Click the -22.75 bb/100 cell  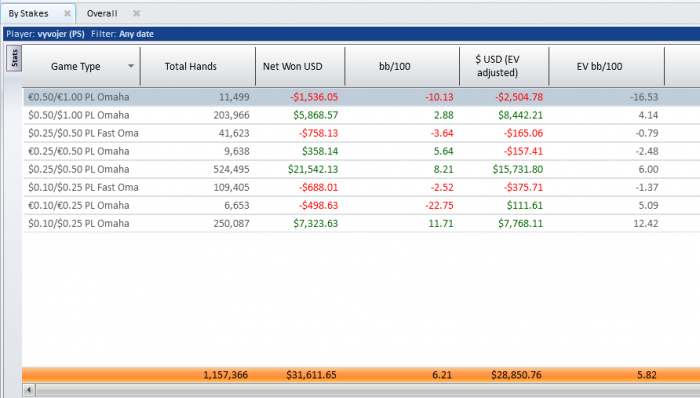439,205
